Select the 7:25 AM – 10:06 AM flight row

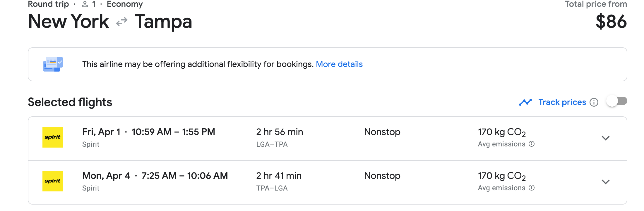coord(184,176)
